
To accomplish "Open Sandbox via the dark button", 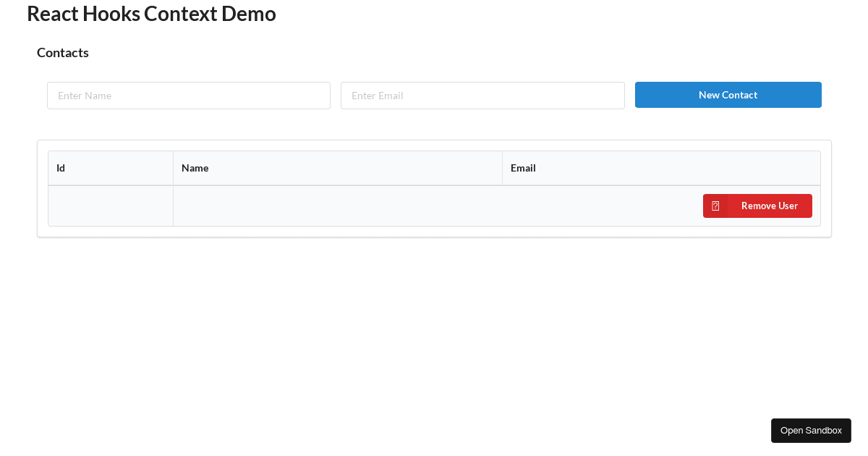I will pyautogui.click(x=811, y=430).
